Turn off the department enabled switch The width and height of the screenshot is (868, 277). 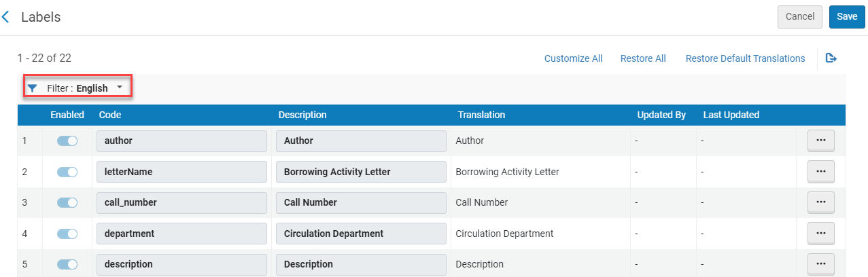coord(67,234)
